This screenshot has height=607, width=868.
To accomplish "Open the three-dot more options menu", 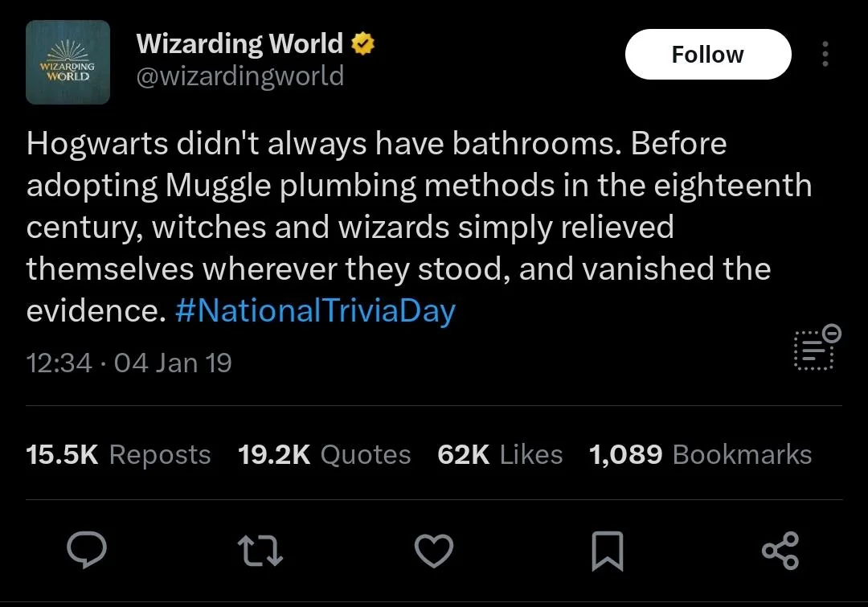I will tap(825, 55).
